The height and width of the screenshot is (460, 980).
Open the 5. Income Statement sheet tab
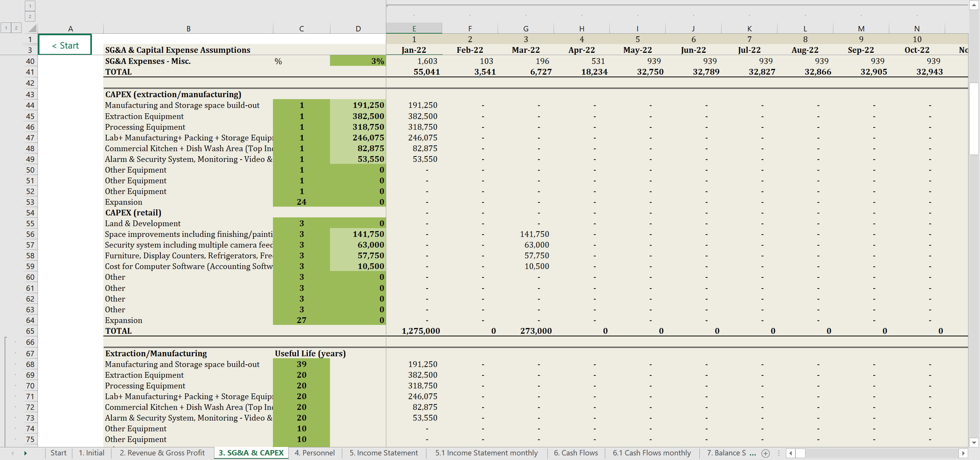tap(383, 453)
